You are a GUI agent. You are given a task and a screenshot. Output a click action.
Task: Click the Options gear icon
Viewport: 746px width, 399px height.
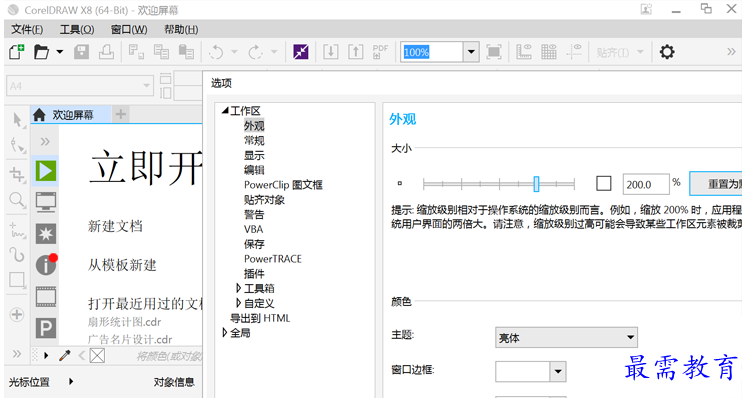tap(667, 52)
